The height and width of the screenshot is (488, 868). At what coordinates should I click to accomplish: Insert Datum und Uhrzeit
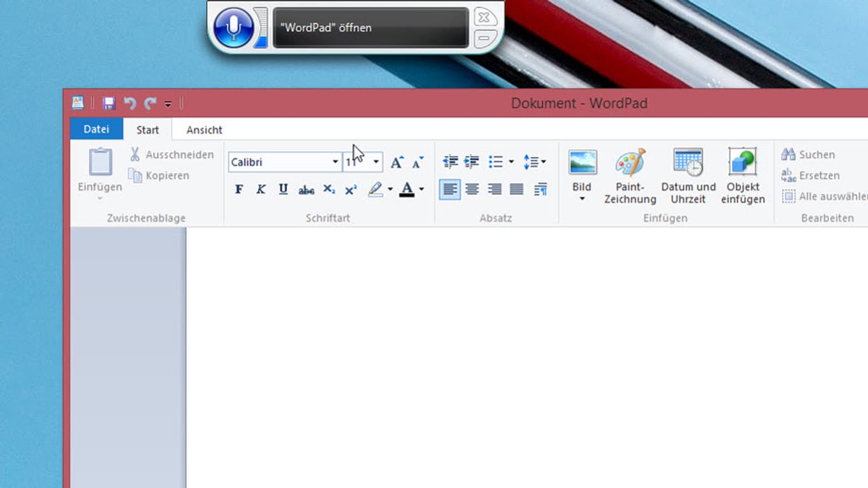(688, 176)
